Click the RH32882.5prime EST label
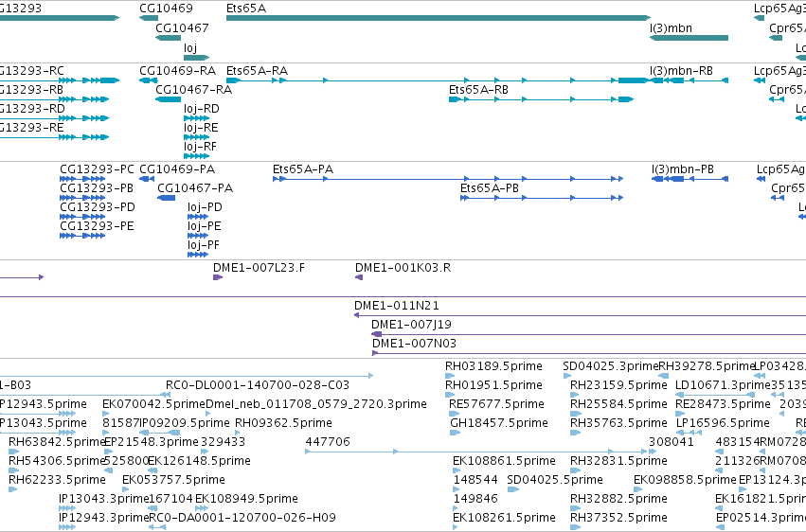Screen dimensions: 806x532 tap(618, 499)
